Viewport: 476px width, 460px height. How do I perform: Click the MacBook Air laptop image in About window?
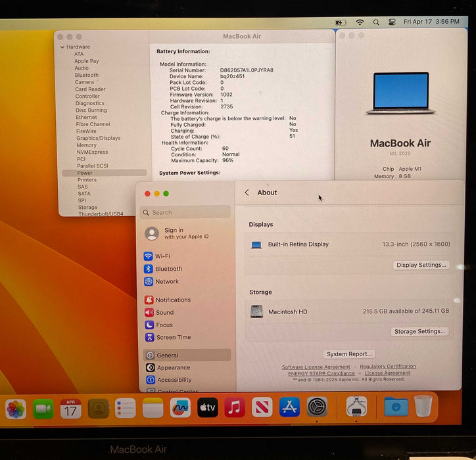coord(400,93)
